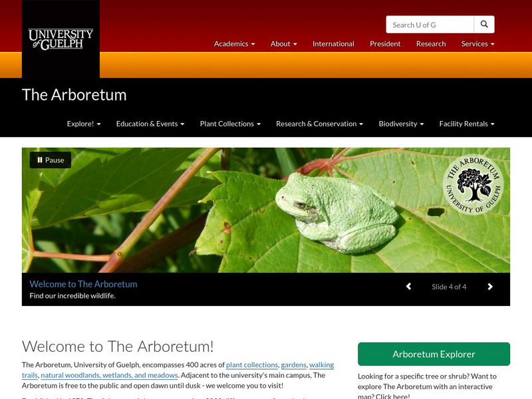Open the Explore! menu
The image size is (532, 399).
click(84, 124)
